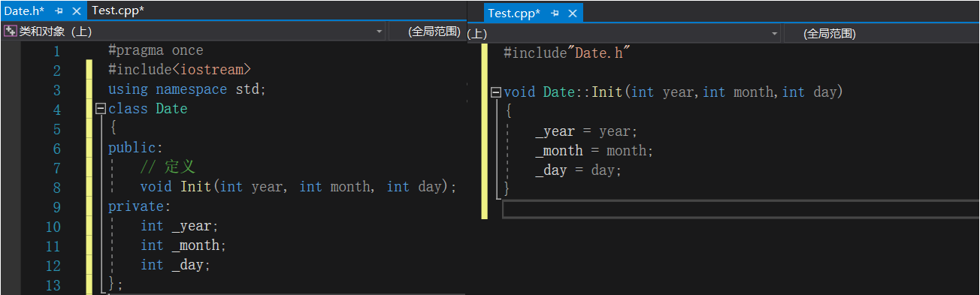Click the #include<iostream> line

[x=180, y=70]
